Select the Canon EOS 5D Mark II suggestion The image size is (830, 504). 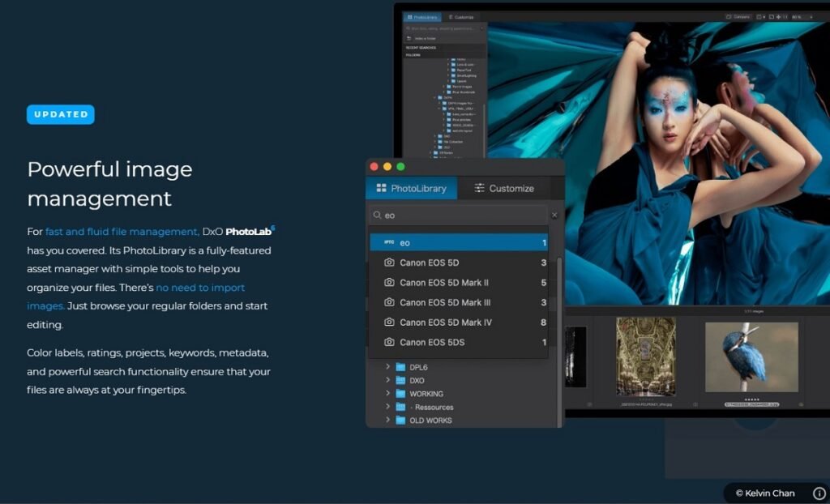[x=459, y=283]
